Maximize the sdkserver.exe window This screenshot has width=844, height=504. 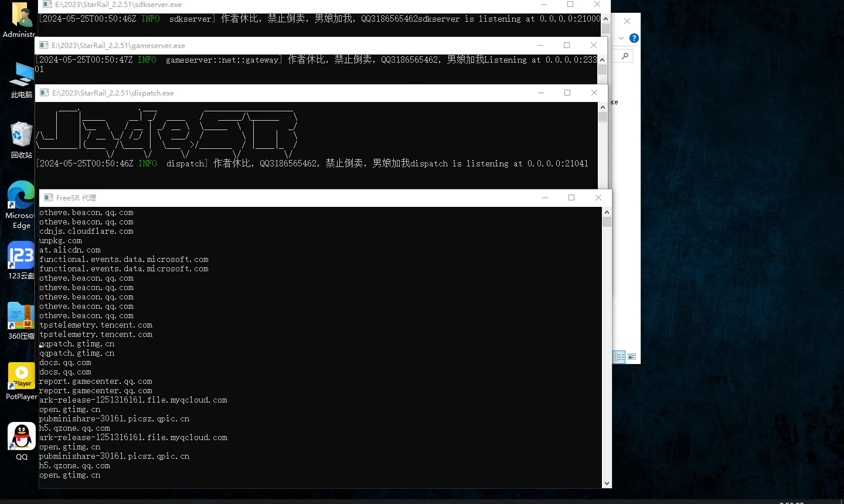tap(570, 4)
